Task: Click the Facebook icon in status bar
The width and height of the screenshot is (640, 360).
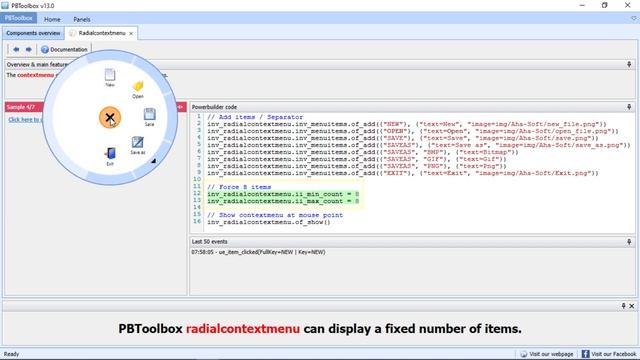Action: 585,354
